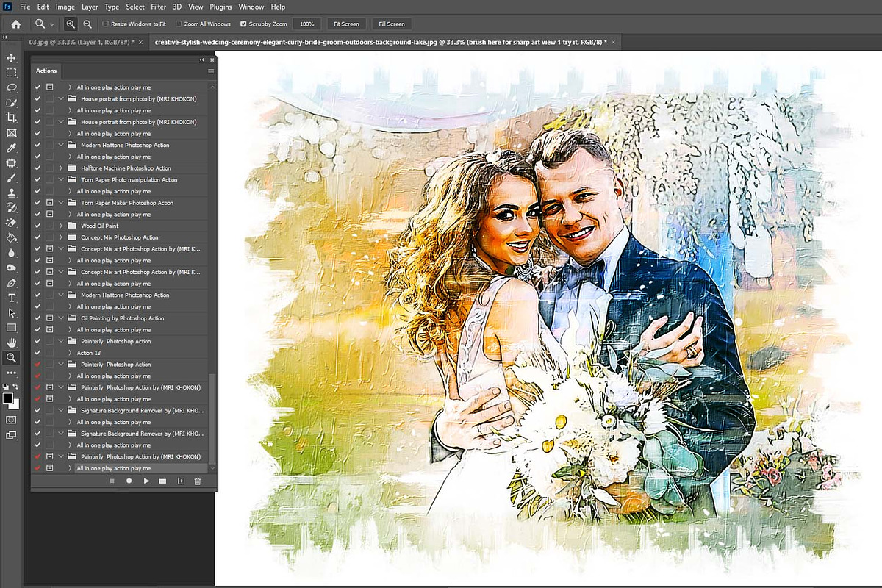
Task: Choose Zoom Out mode in options bar
Action: (x=87, y=24)
